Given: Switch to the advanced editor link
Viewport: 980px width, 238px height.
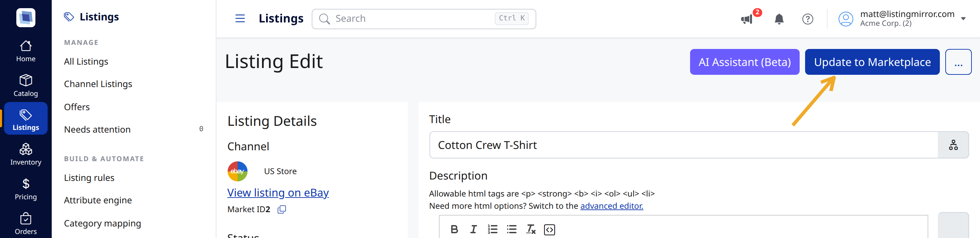Looking at the screenshot, I should click(611, 206).
